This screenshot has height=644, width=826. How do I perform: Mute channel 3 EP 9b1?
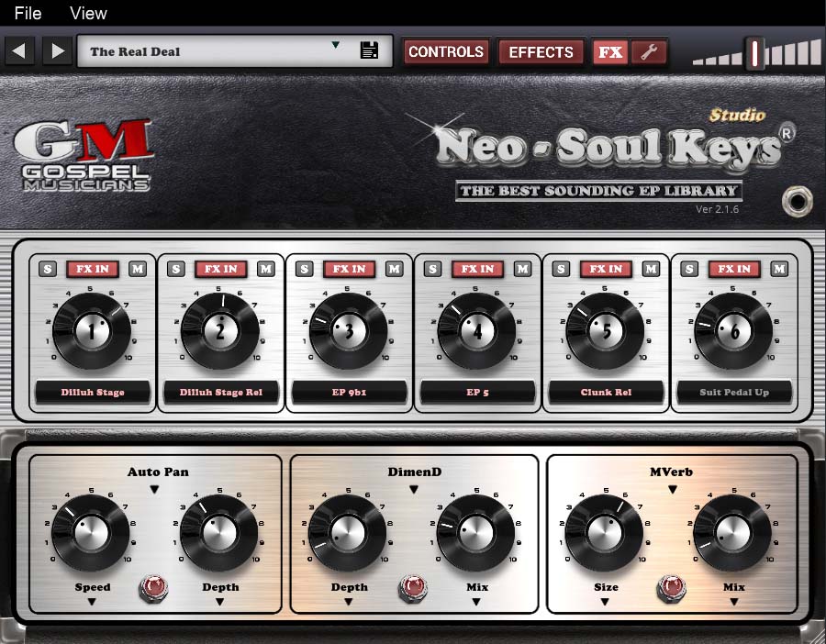coord(394,269)
